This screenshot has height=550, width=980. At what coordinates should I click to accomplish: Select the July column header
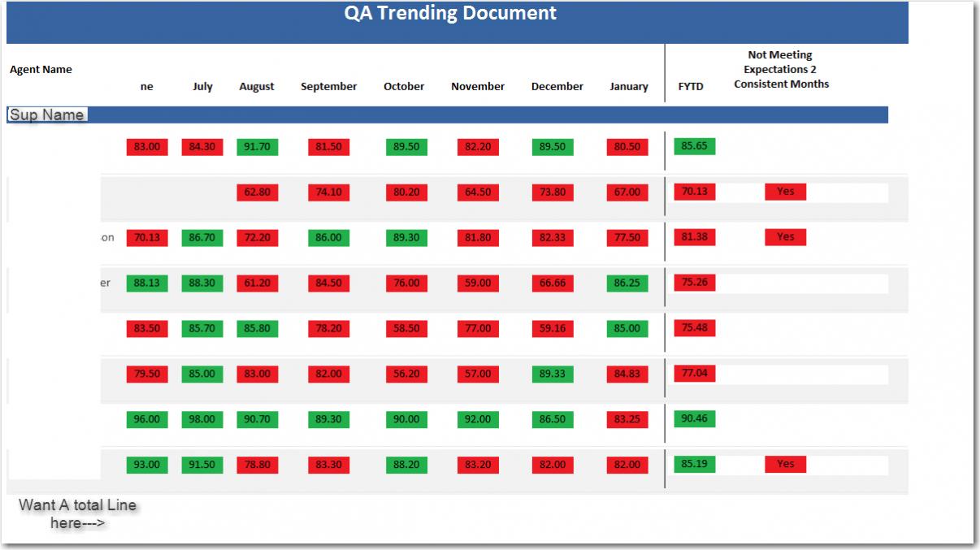202,86
